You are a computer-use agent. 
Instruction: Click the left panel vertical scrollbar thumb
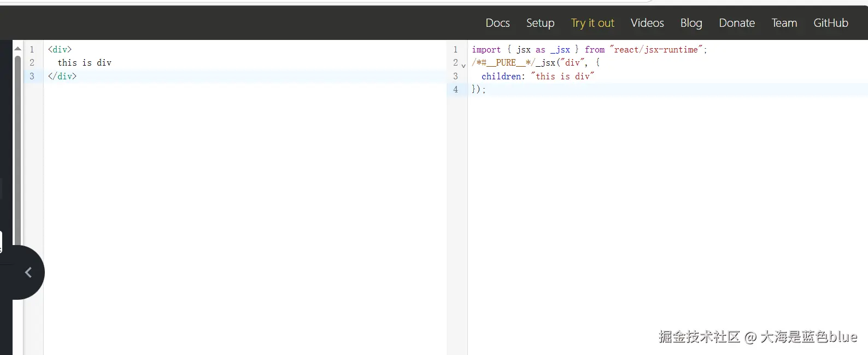(x=17, y=150)
